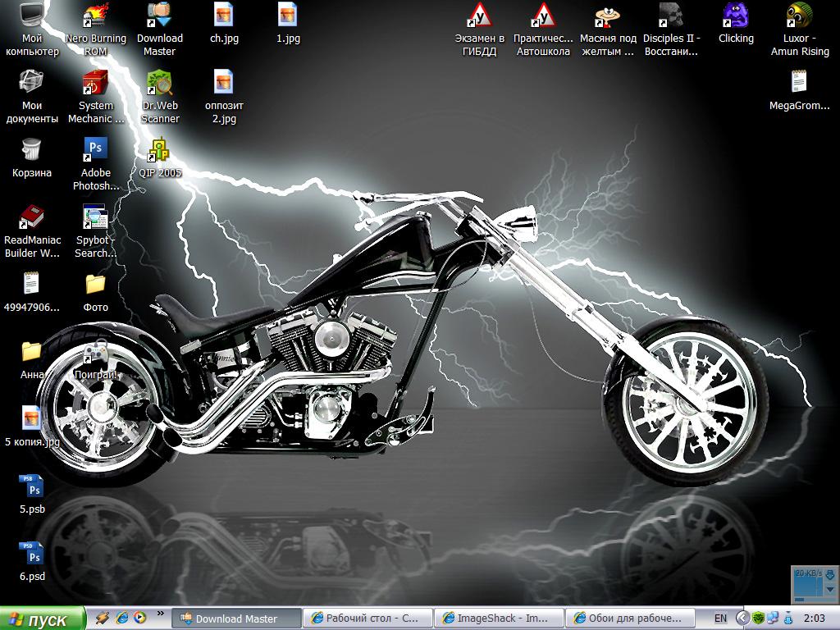This screenshot has width=840, height=630.
Task: Open the EN language indicator menu
Action: tap(720, 619)
